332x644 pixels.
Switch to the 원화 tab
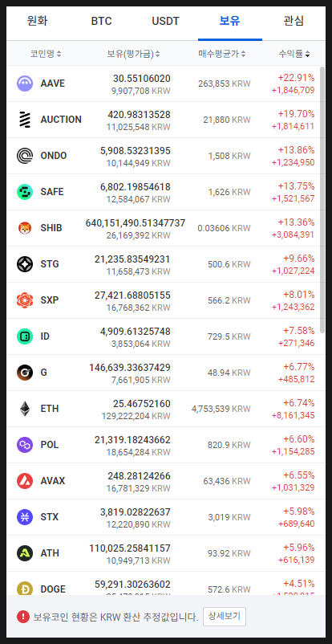coord(38,21)
